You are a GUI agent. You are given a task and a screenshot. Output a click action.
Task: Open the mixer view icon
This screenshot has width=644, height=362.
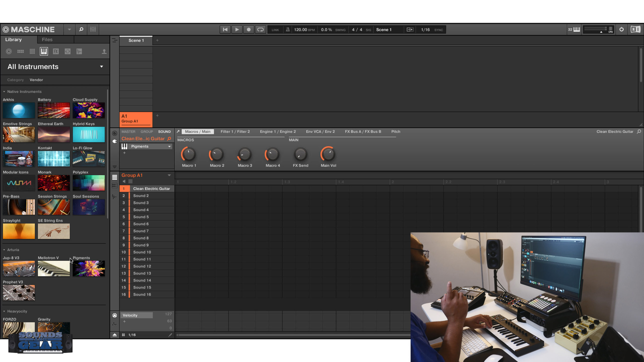pos(93,29)
